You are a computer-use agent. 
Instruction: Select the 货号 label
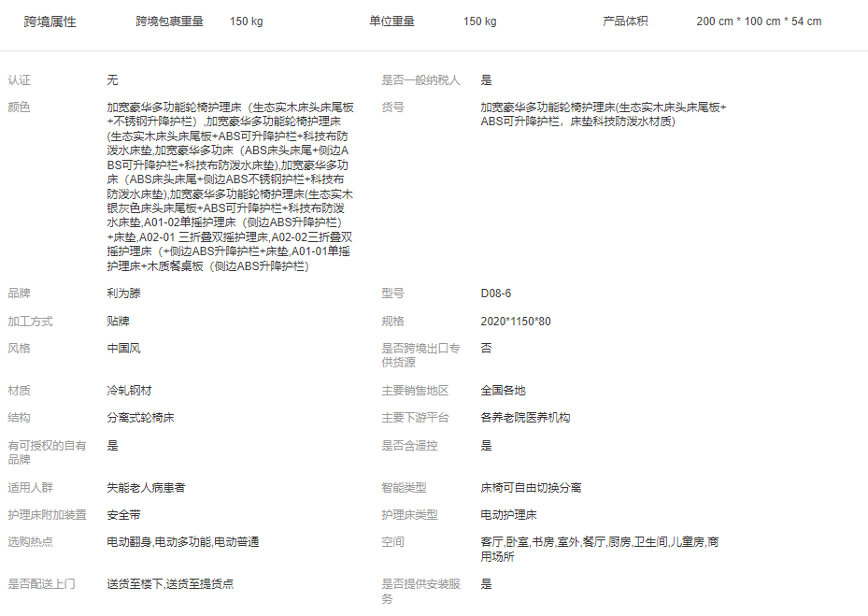coord(392,107)
